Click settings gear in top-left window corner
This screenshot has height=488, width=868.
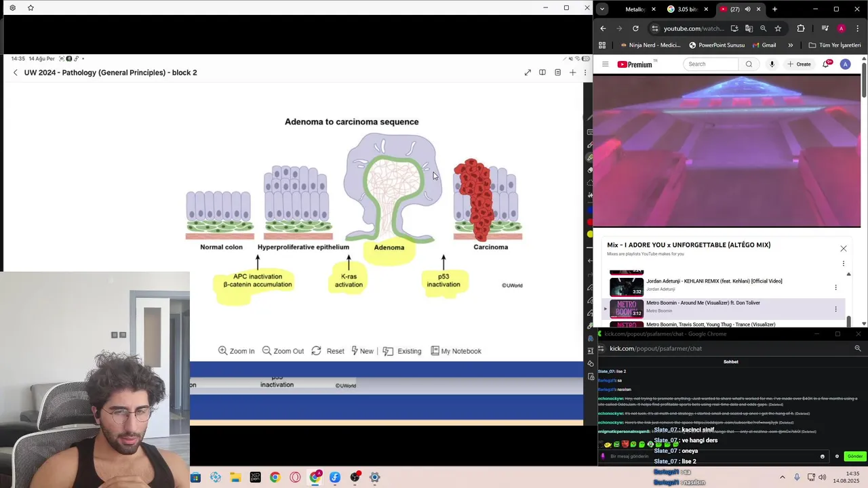[12, 7]
